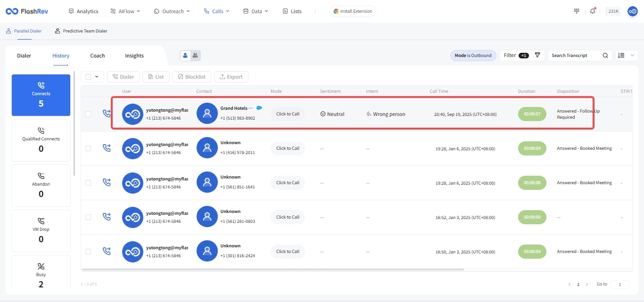Switch to individual user view icon
The width and height of the screenshot is (644, 302).
pyautogui.click(x=185, y=56)
